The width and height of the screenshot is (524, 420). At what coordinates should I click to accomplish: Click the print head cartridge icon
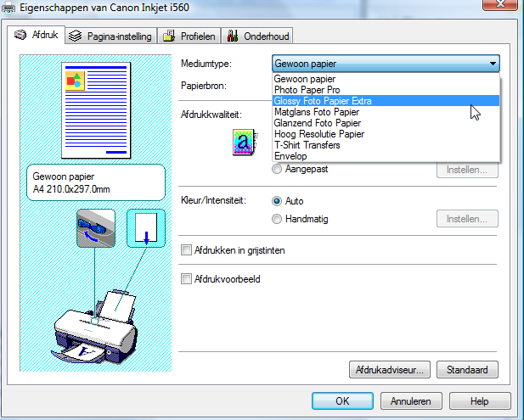96,228
